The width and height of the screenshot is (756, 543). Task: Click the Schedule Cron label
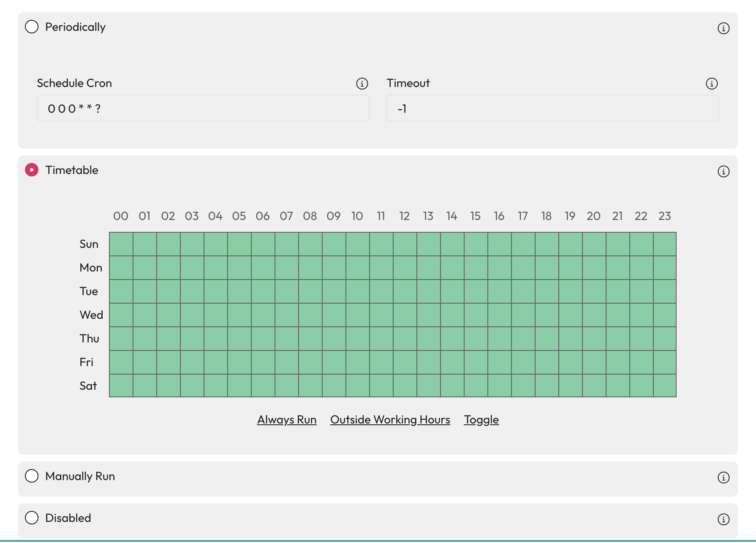(74, 83)
